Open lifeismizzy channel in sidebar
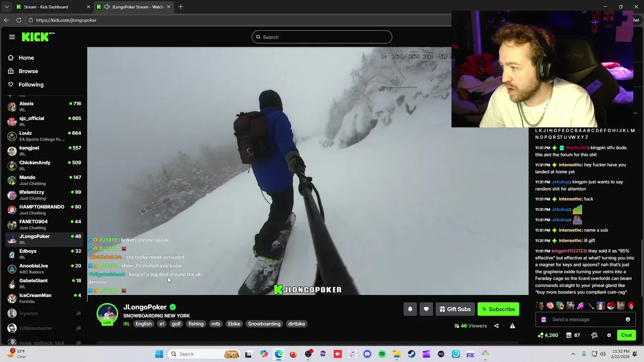The image size is (644, 362). (44, 195)
